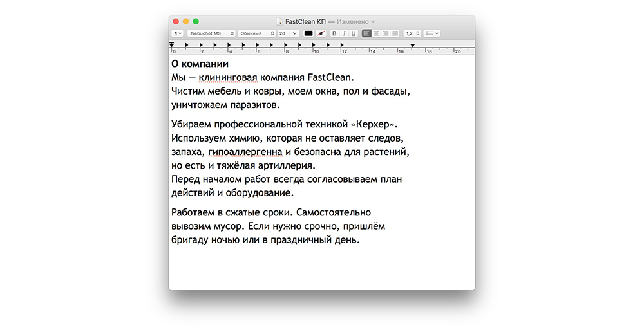The image size is (644, 330).
Task: Select the tab stop at ruler mark 2
Action: pos(201,45)
